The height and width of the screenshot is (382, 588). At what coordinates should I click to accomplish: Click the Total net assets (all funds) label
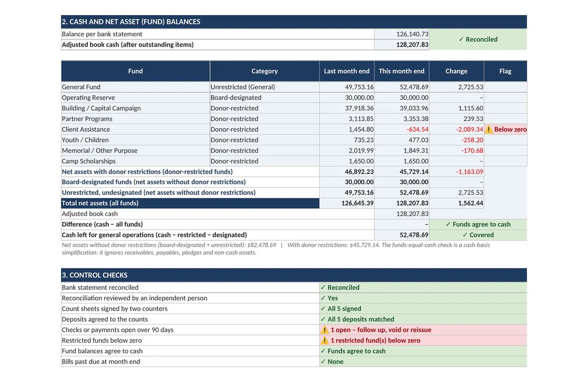(x=100, y=203)
